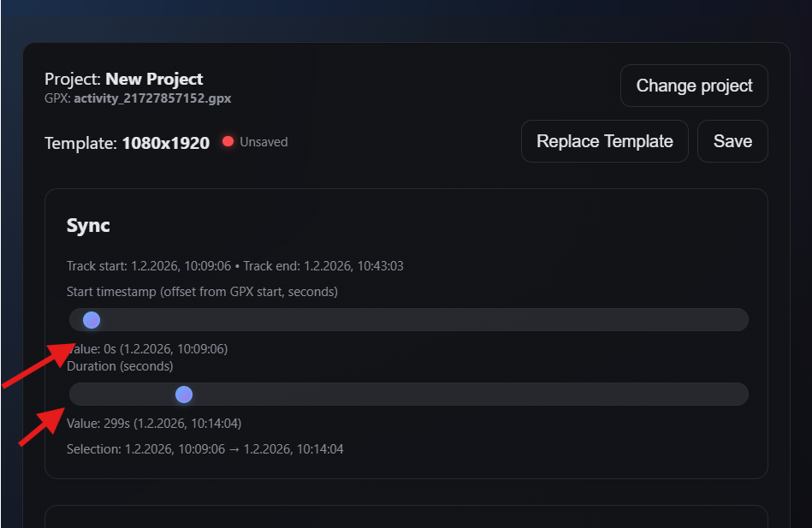Click the Start timestamp slider handle

tap(92, 320)
